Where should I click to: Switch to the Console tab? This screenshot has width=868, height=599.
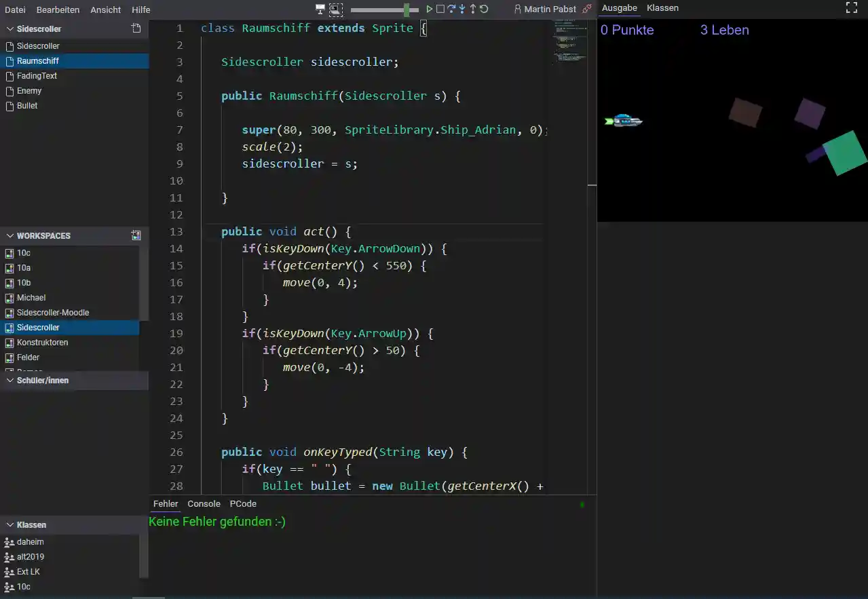204,503
